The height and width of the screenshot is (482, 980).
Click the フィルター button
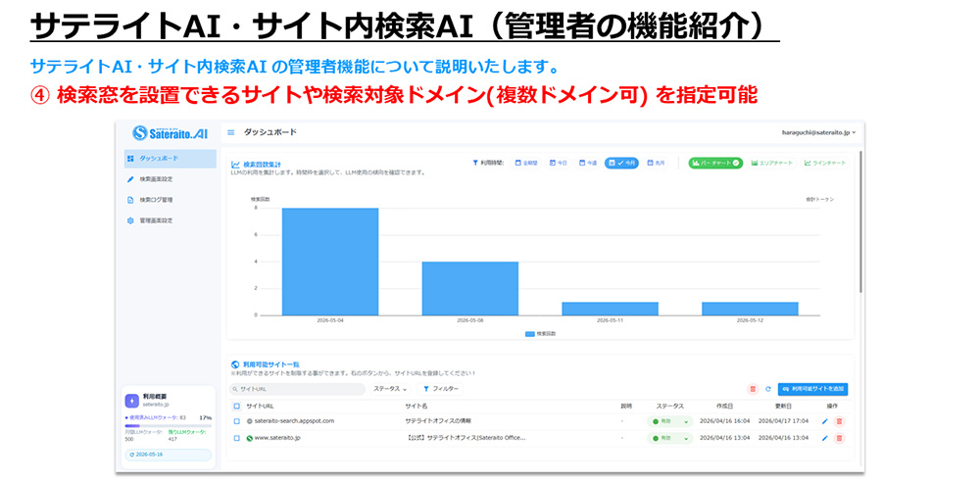pos(441,389)
